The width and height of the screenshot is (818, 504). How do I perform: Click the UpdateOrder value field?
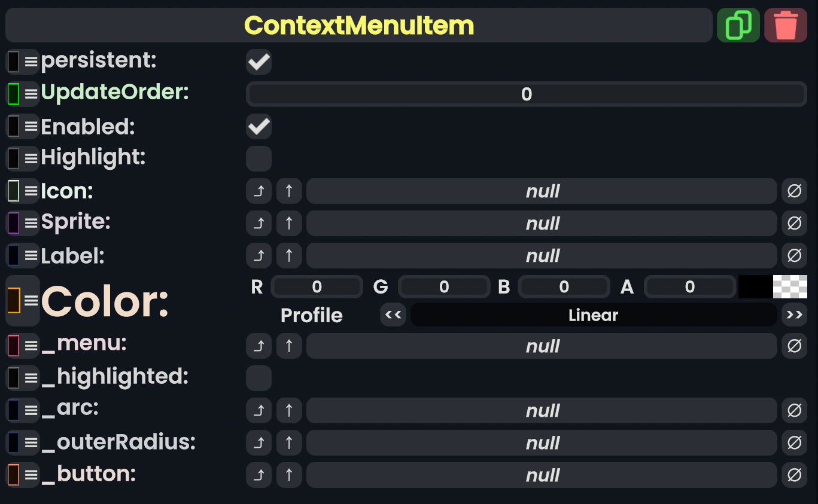click(526, 94)
